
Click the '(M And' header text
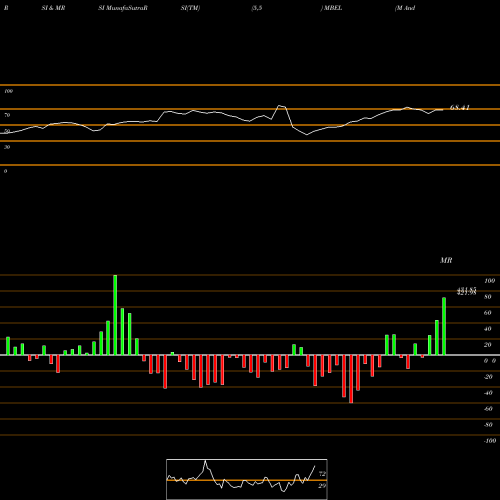[405, 8]
